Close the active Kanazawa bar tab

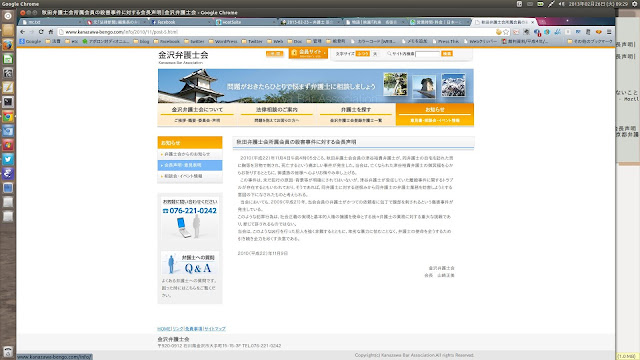click(532, 22)
